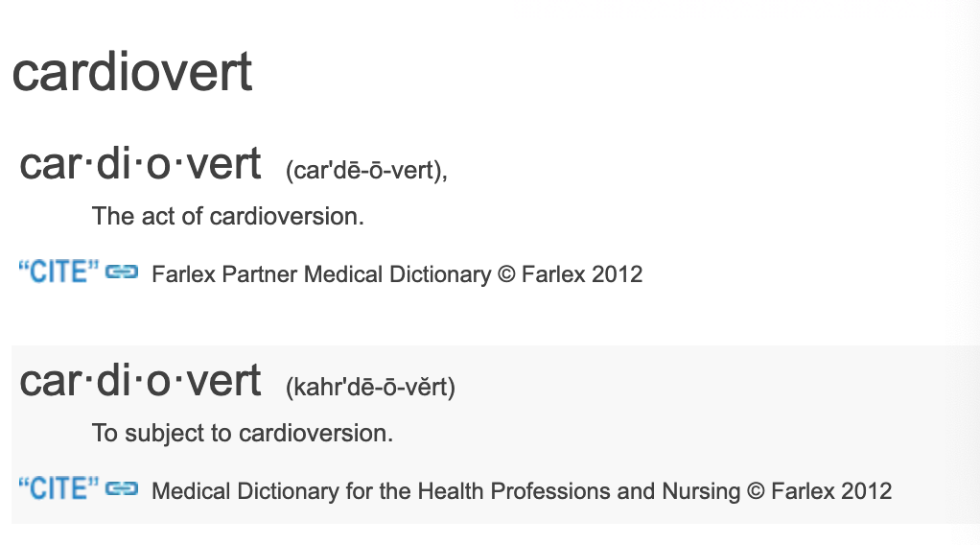Click the definition "To subject to cardioversion."
This screenshot has height=545, width=980.
click(243, 433)
